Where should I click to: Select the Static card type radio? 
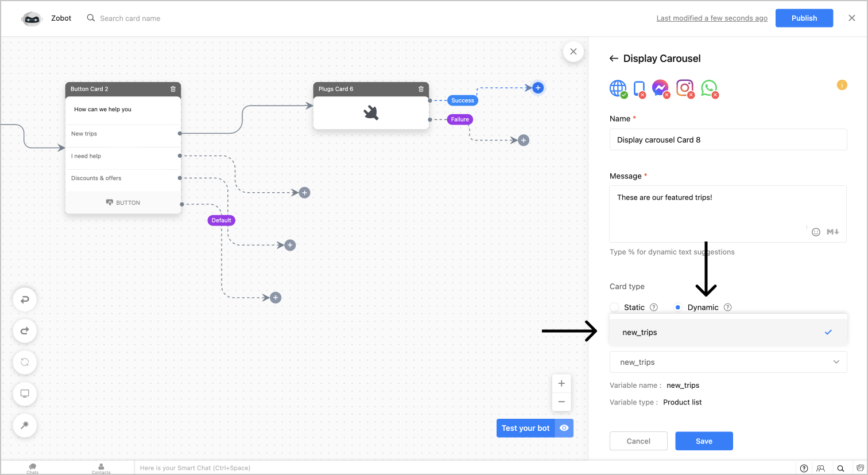coord(615,307)
